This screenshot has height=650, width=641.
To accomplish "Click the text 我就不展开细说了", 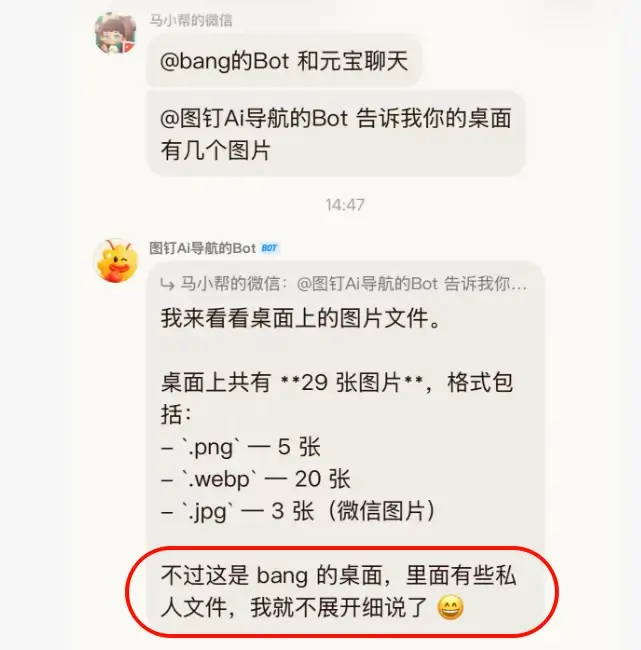I will pyautogui.click(x=339, y=608).
